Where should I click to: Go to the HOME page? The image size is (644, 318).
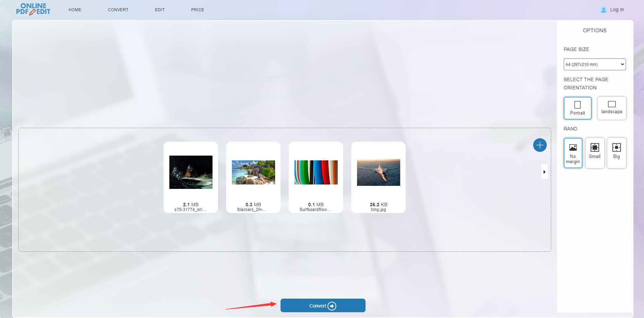tap(75, 10)
